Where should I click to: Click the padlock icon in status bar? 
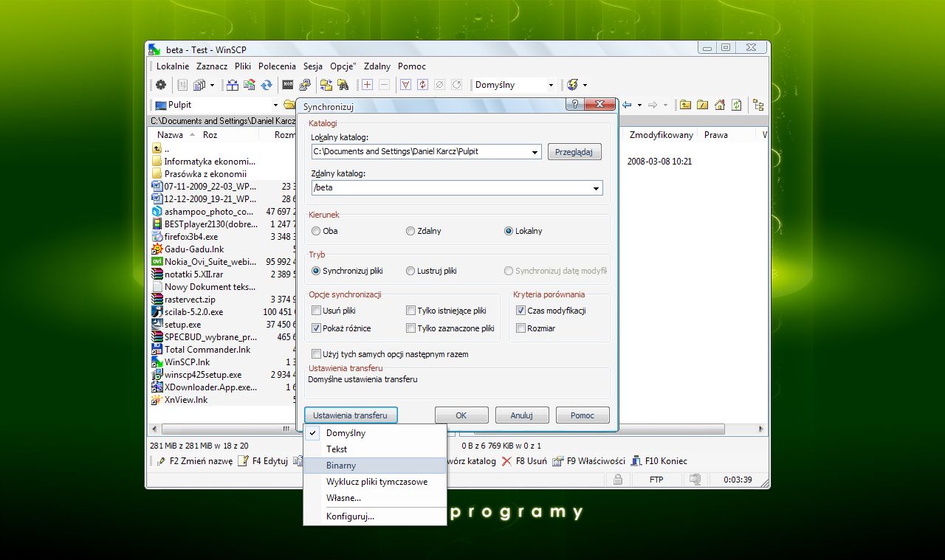617,480
